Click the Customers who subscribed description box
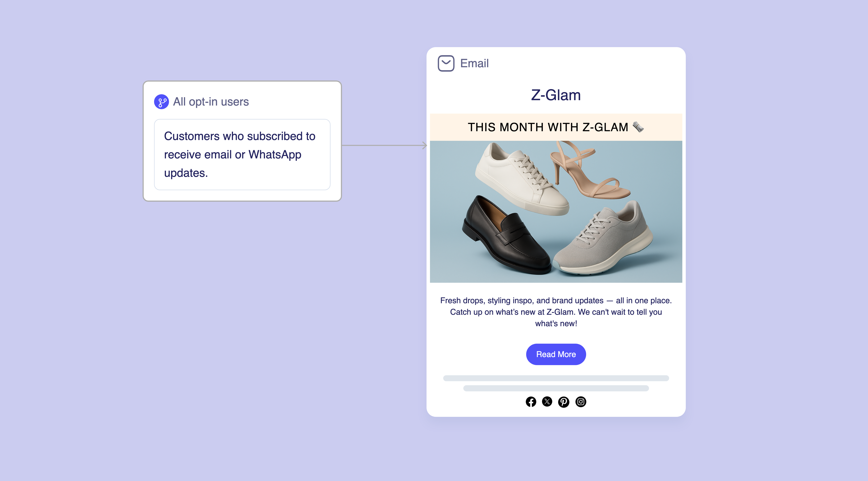Screen dimensions: 868x481 click(x=242, y=155)
